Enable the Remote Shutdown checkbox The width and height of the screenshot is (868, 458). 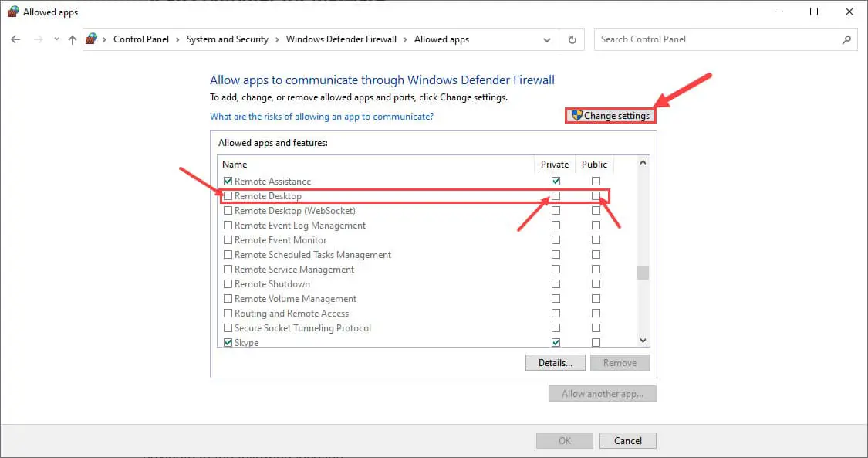coord(228,284)
